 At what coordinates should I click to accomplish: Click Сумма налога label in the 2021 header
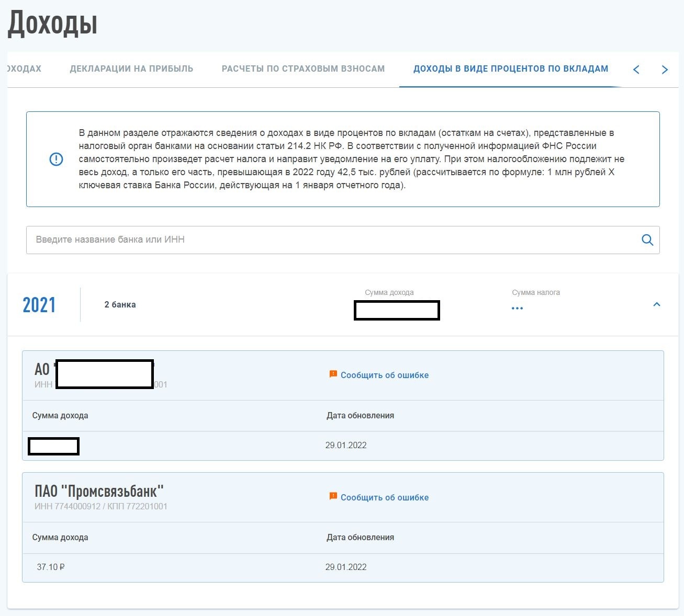click(x=536, y=292)
